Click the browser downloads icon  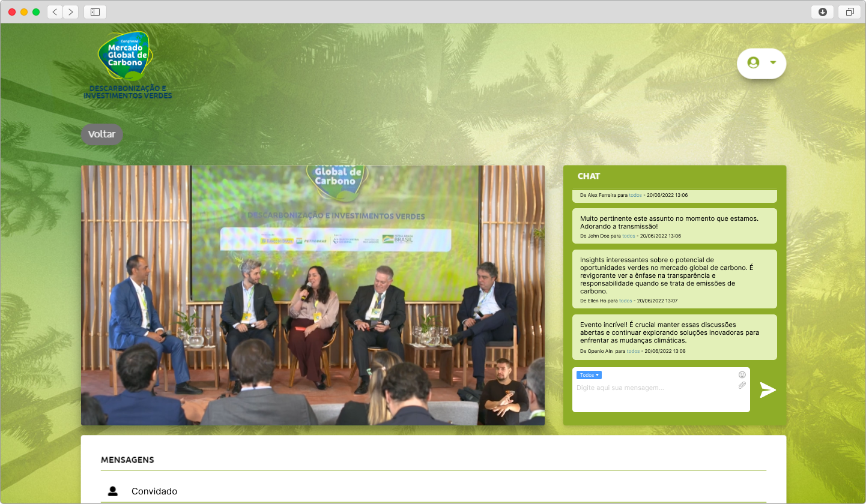click(822, 12)
